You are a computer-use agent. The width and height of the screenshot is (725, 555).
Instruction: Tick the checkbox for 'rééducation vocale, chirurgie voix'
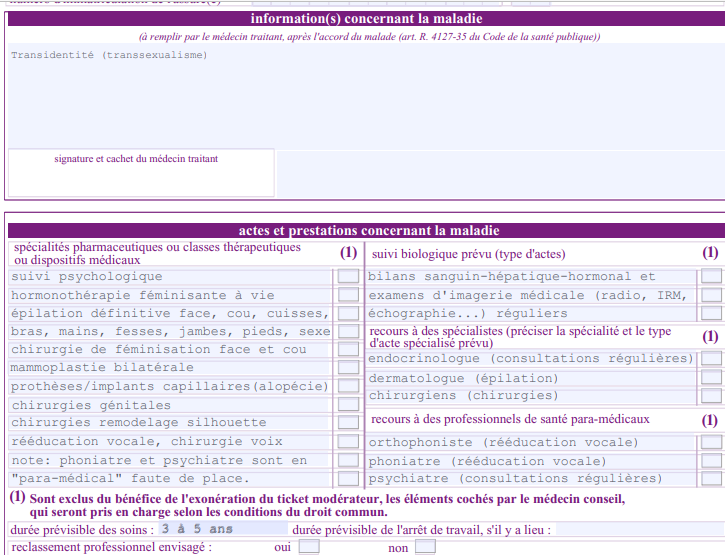click(348, 441)
